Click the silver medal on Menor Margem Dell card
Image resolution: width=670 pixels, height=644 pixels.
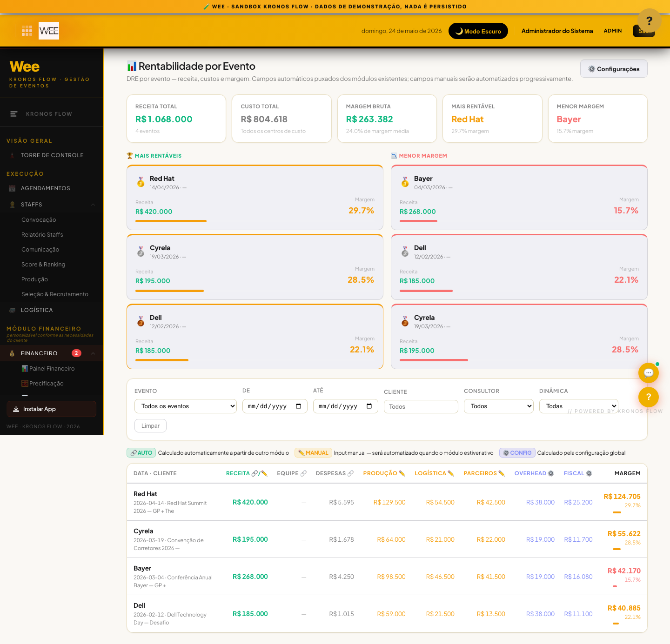405,252
